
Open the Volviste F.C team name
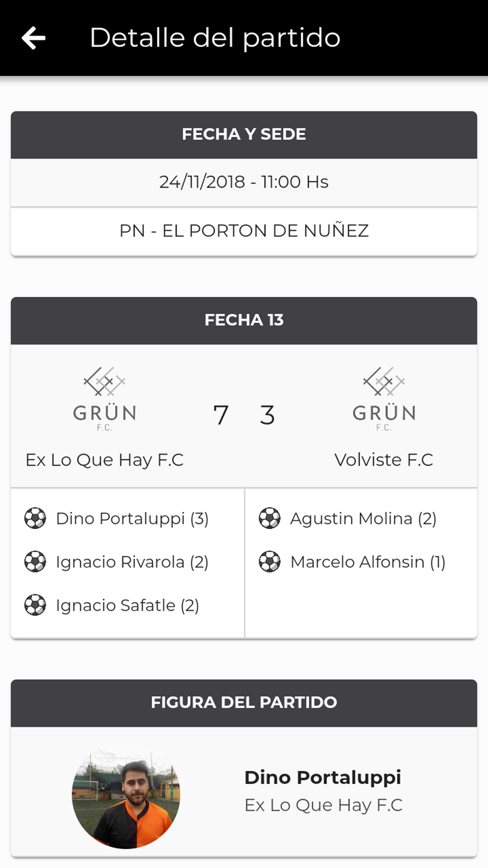[x=384, y=460]
